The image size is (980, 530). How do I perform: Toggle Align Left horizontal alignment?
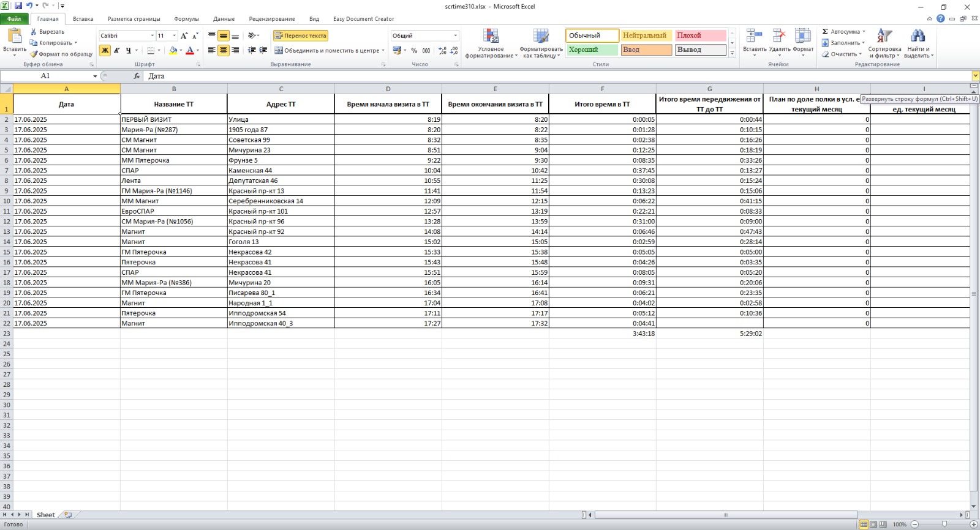(212, 51)
